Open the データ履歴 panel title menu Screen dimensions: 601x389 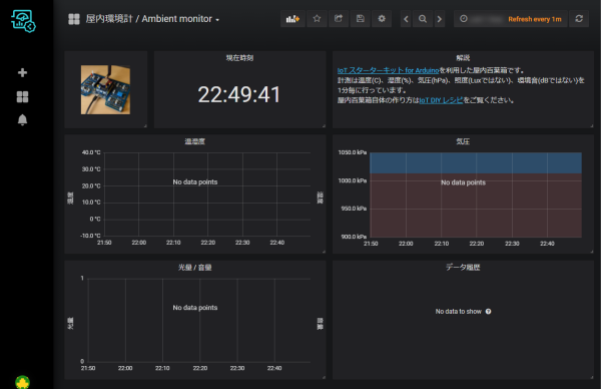[463, 267]
